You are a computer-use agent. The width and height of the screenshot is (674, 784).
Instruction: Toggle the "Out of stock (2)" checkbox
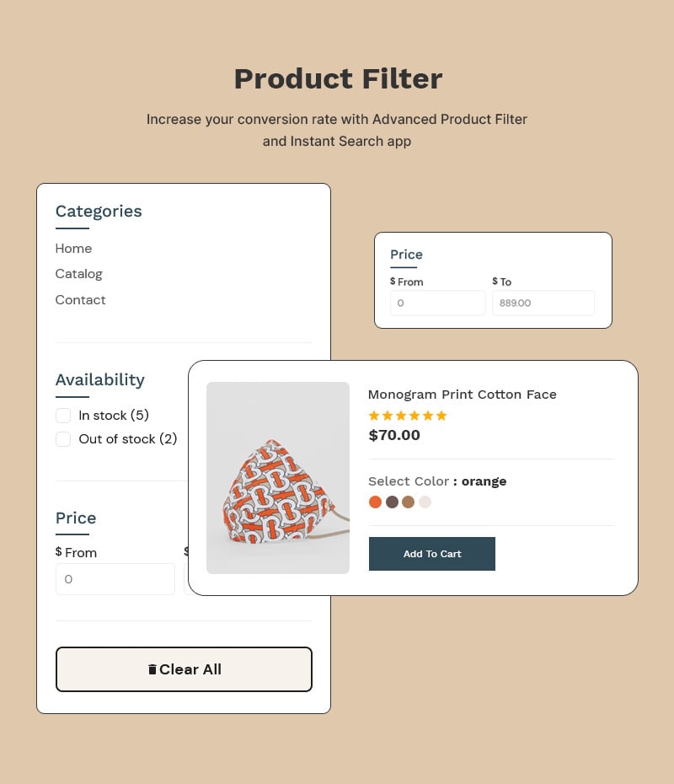[63, 438]
